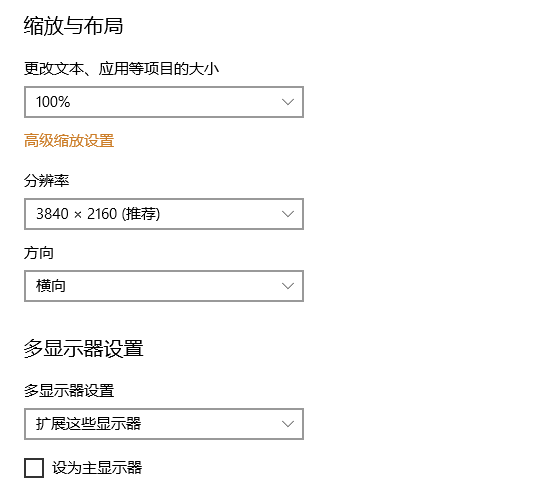The image size is (558, 492).
Task: Click the chevron arrow beside 扩展这些显示器
Action: (288, 424)
